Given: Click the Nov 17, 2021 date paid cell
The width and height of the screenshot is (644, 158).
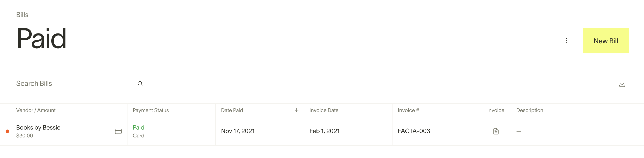Looking at the screenshot, I should (x=238, y=131).
